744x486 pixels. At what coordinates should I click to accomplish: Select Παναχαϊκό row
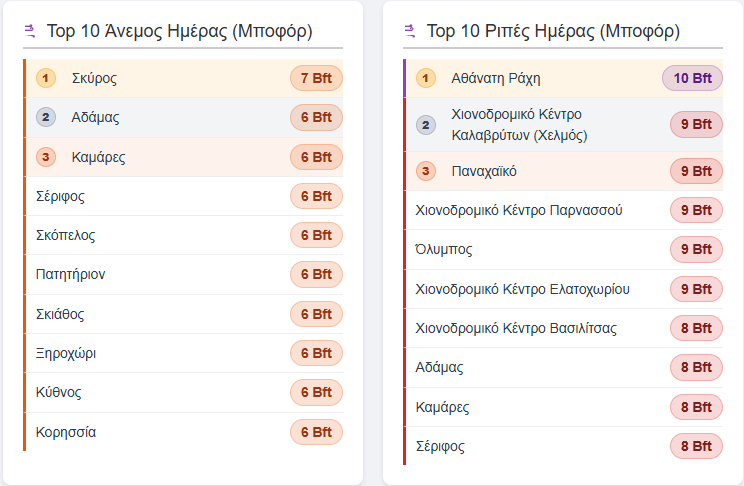click(x=565, y=171)
